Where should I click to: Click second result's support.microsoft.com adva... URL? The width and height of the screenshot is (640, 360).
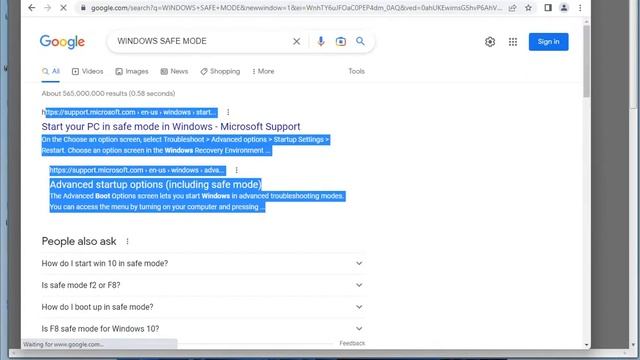[138, 170]
